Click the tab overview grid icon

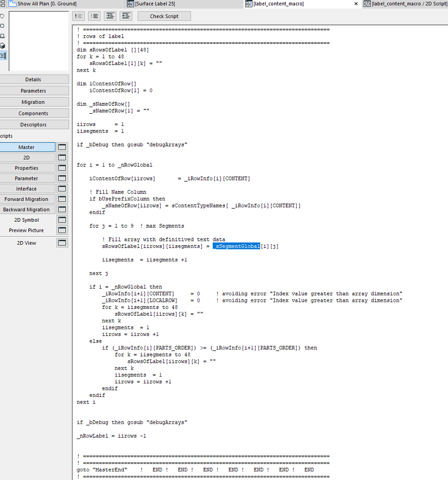tap(3, 4)
